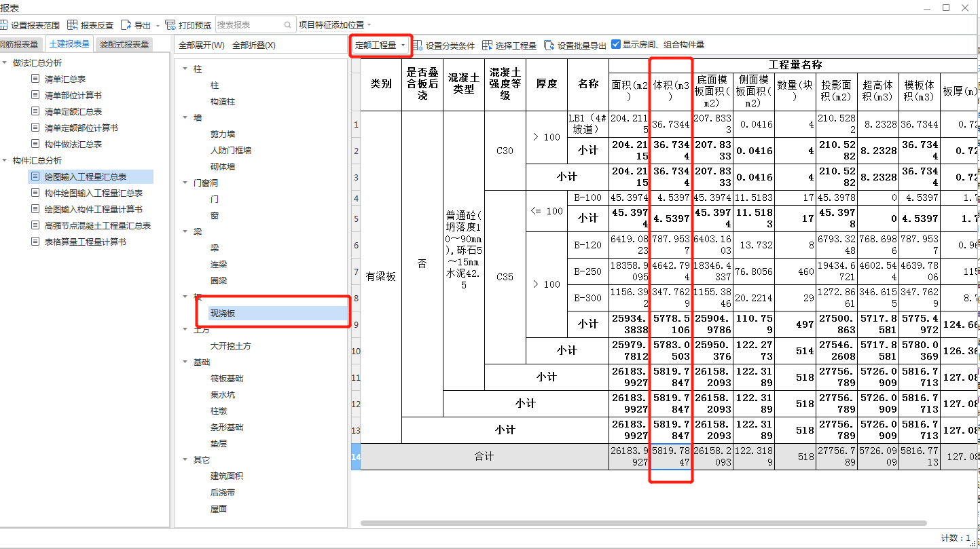Click the 设置分类条件 icon

click(418, 45)
